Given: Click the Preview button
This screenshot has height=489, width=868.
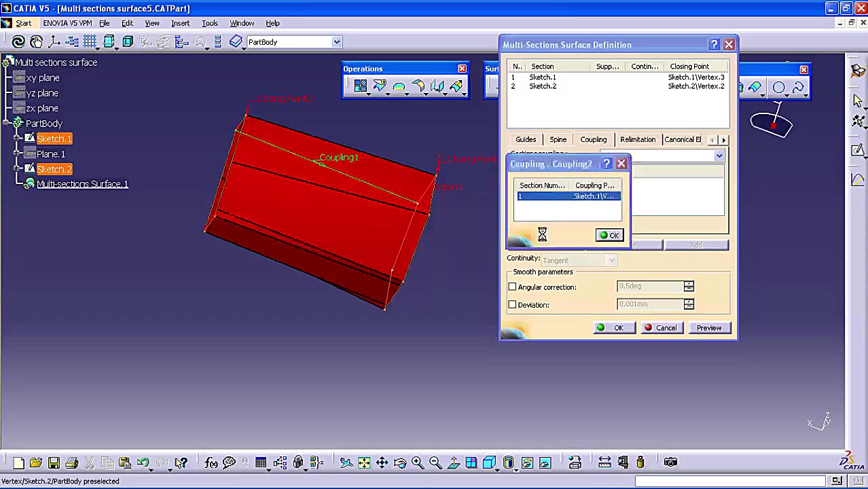Looking at the screenshot, I should (708, 328).
